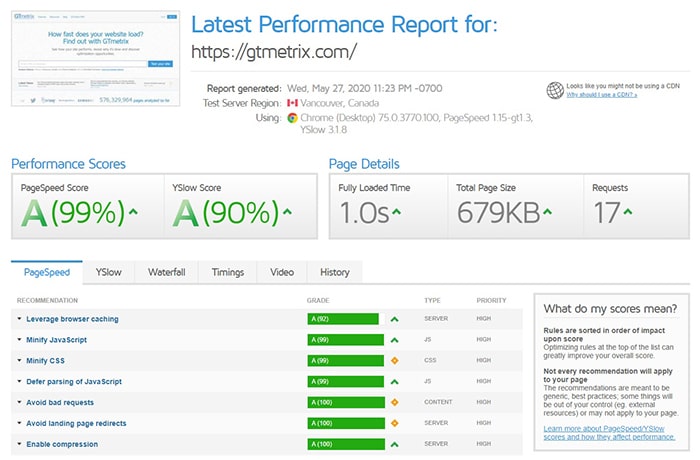The width and height of the screenshot is (700, 460).
Task: Click the PRIORITY column header
Action: [492, 301]
